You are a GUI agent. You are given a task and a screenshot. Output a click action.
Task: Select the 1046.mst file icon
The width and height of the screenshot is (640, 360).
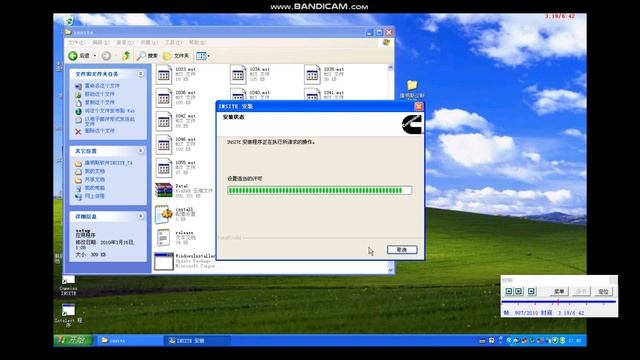pyautogui.click(x=164, y=144)
